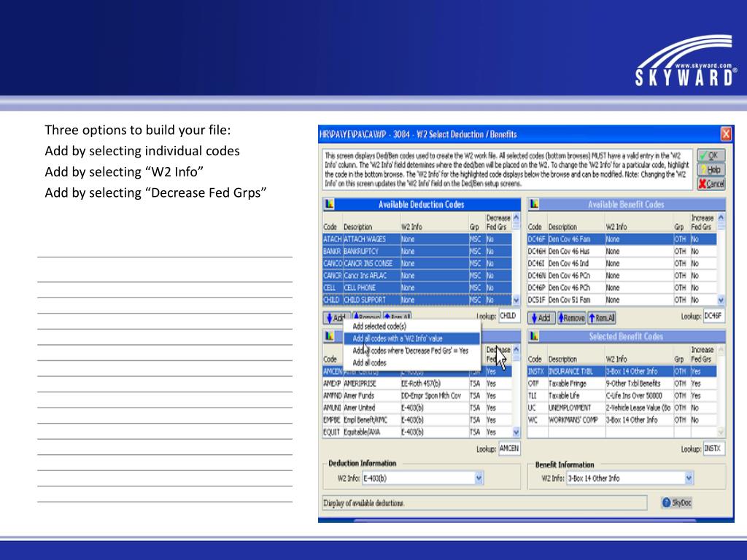747x560 pixels.
Task: Select the INSURANCE TXBL benefit row
Action: click(622, 371)
